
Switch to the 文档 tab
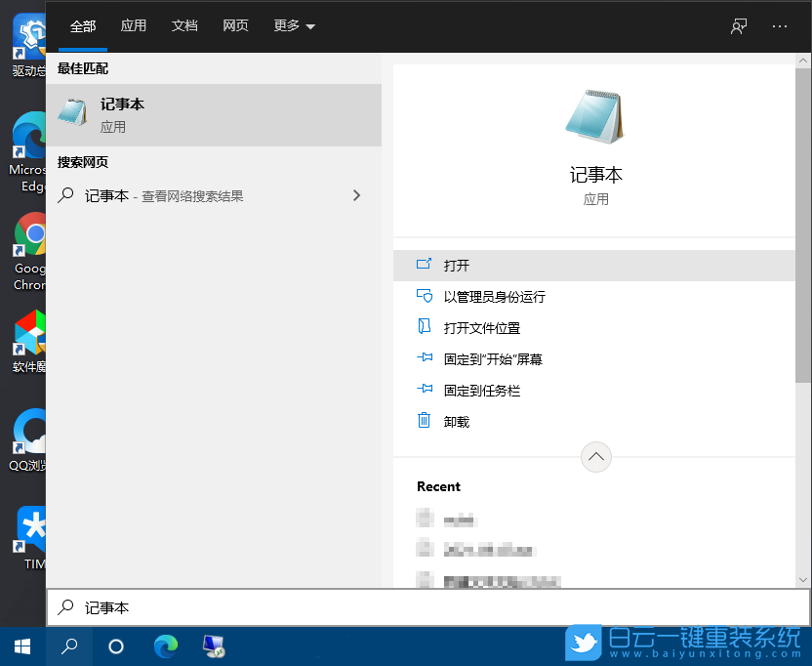[184, 26]
